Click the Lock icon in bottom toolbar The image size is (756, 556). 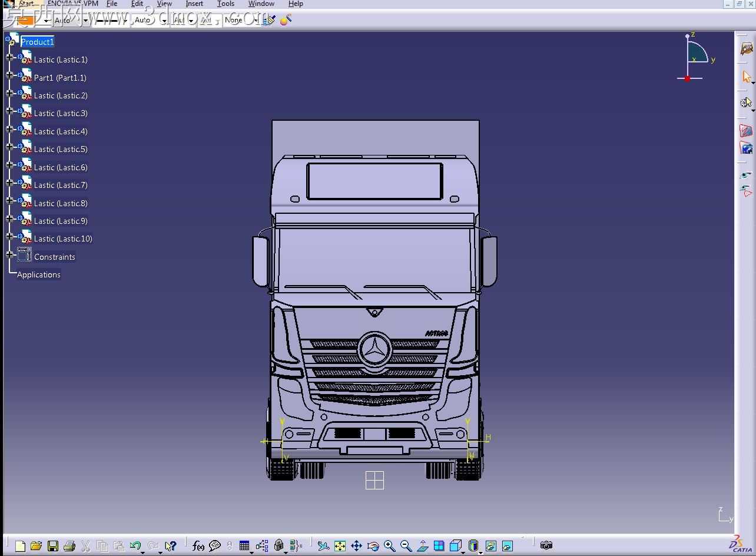pyautogui.click(x=279, y=546)
